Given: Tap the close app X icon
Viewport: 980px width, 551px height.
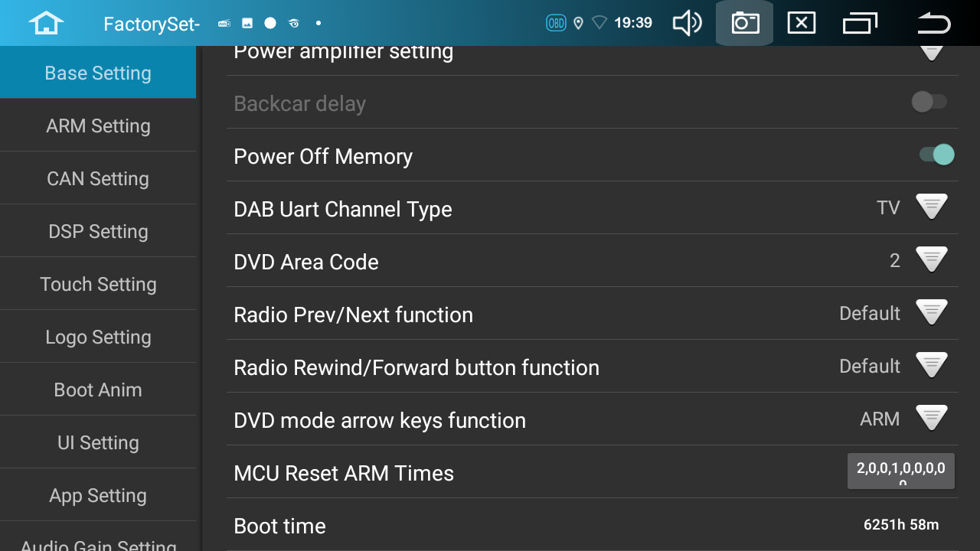Looking at the screenshot, I should tap(801, 23).
